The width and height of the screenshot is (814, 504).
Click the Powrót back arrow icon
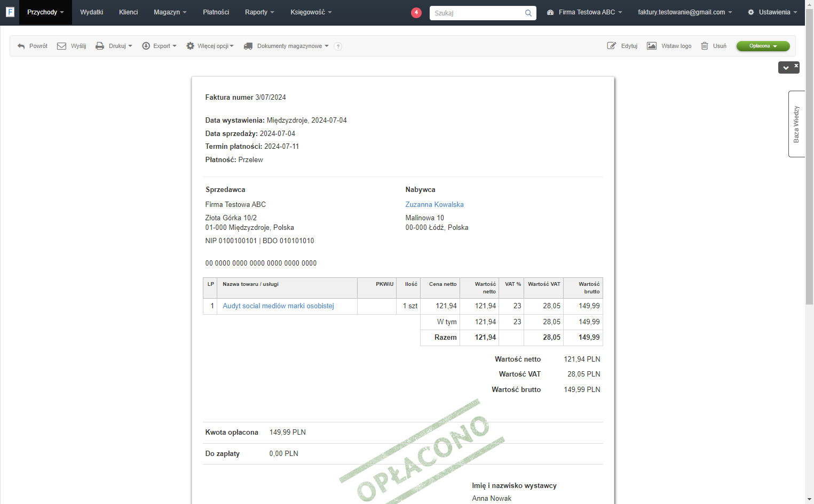click(21, 46)
